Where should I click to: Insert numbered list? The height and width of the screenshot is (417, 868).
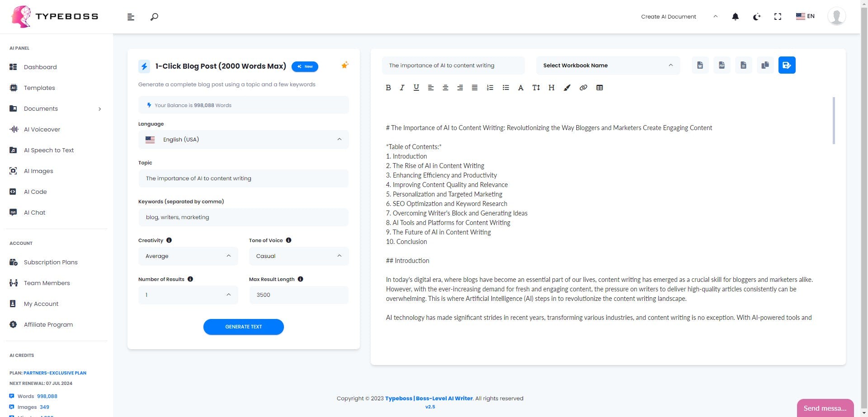click(490, 88)
